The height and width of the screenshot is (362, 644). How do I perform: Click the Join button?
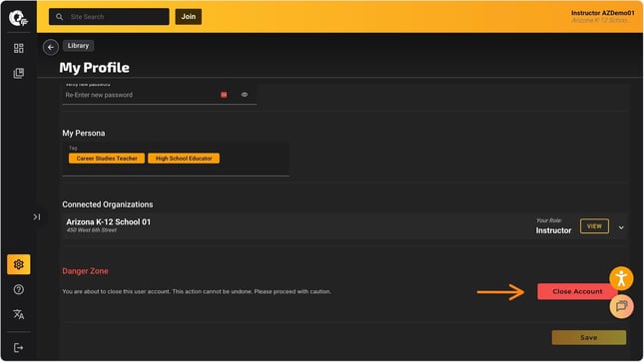(x=189, y=16)
